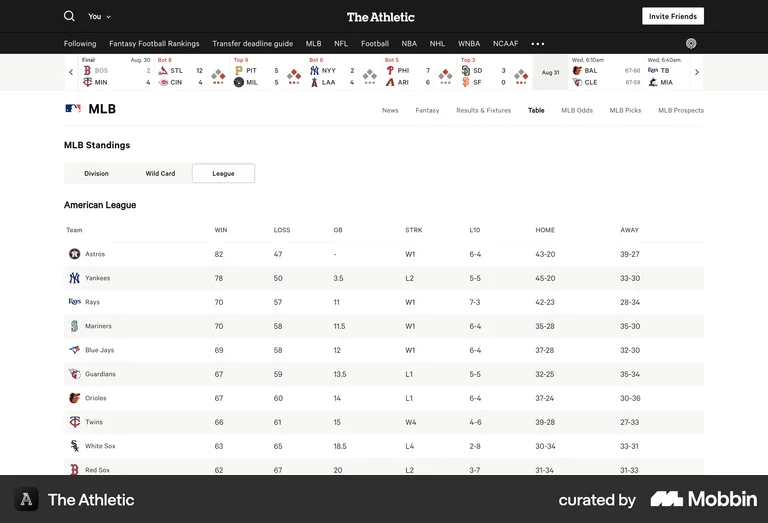
Task: Click the L10 column header
Action: (x=475, y=230)
